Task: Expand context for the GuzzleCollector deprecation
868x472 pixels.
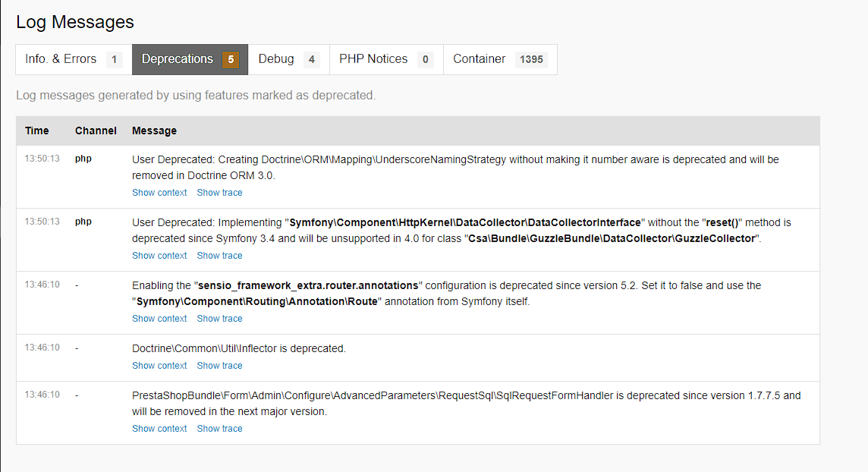Action: tap(159, 256)
